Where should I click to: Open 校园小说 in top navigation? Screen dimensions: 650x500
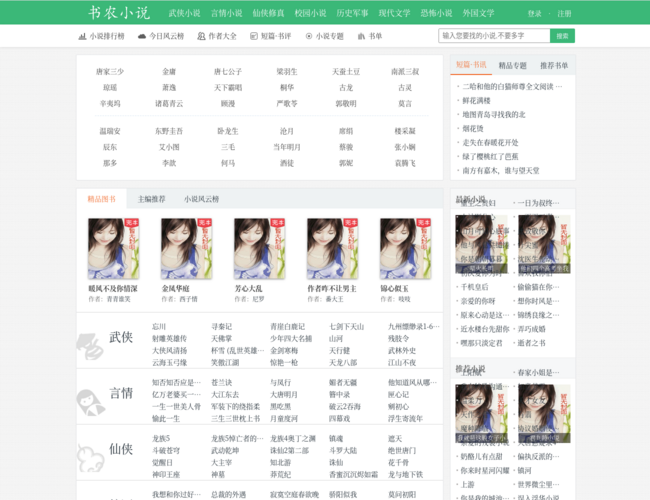point(310,13)
